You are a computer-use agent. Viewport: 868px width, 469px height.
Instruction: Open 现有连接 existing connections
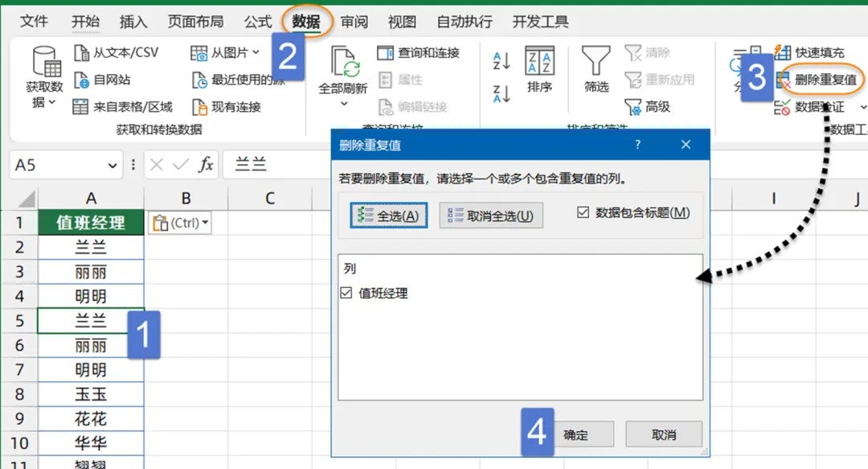(227, 106)
